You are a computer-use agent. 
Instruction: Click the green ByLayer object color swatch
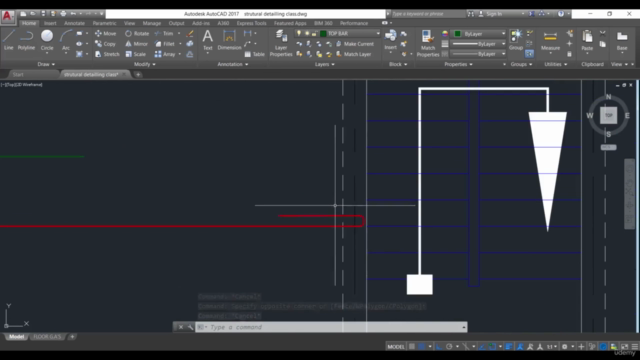458,33
